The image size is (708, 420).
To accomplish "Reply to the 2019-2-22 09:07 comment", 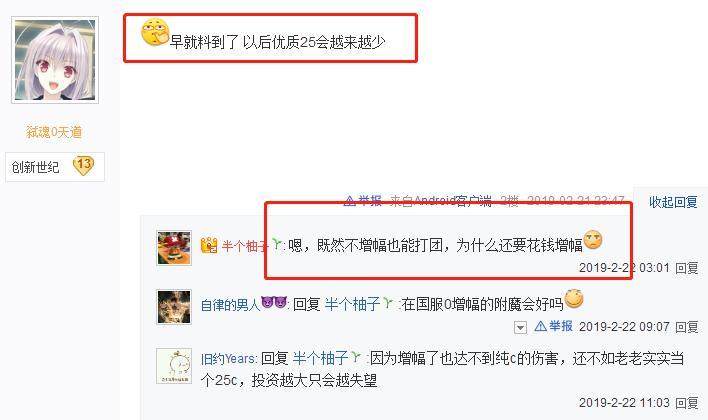I will [x=686, y=327].
